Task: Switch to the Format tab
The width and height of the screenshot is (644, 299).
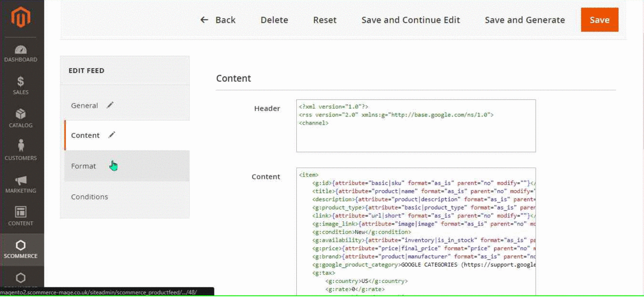Action: pyautogui.click(x=84, y=166)
